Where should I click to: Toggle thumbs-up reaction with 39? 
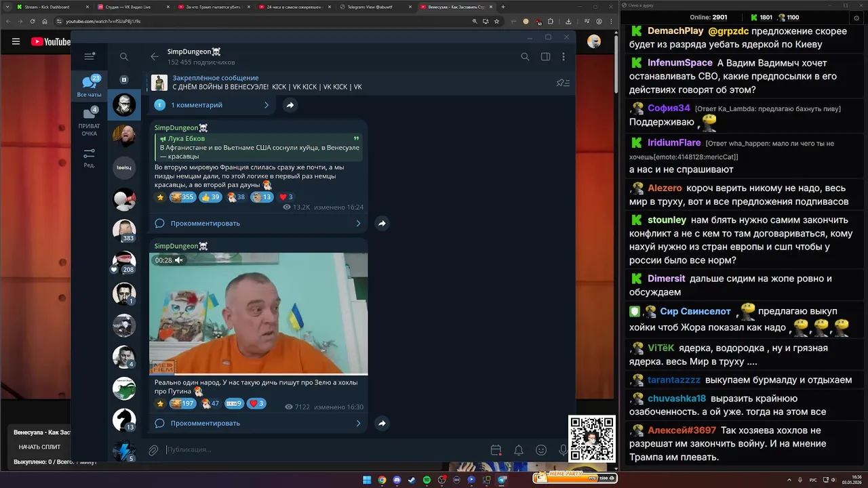point(211,197)
